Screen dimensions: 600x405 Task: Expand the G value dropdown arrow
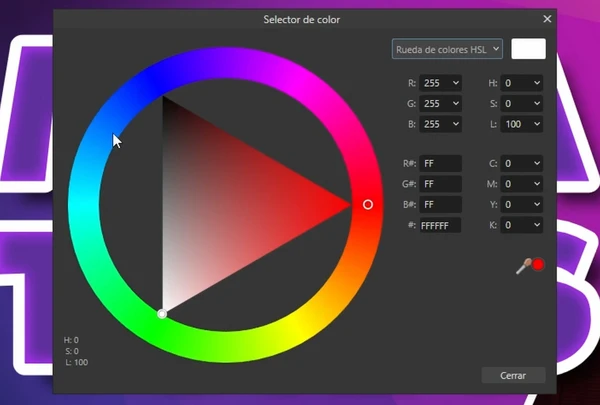(456, 103)
